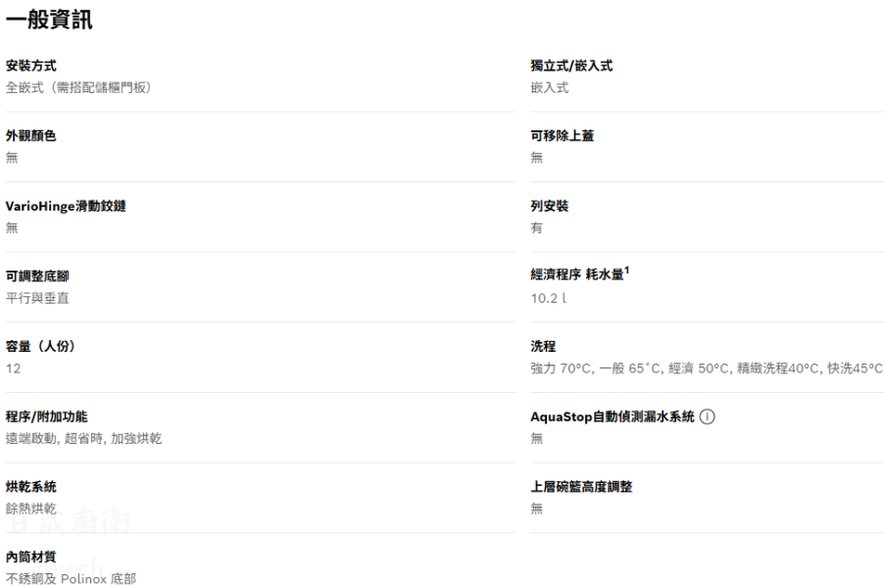Click the 程序/附加功能 label
This screenshot has height=588, width=885.
coord(47,416)
